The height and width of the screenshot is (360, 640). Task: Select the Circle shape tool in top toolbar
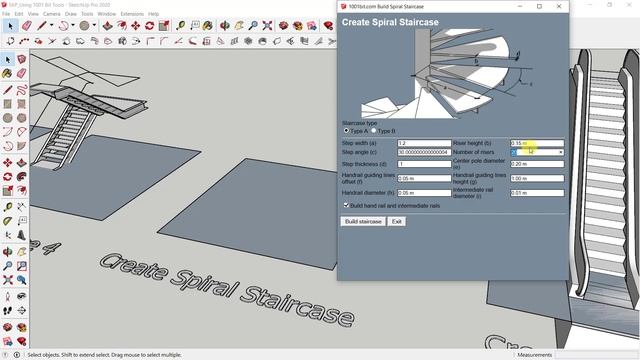click(84, 26)
